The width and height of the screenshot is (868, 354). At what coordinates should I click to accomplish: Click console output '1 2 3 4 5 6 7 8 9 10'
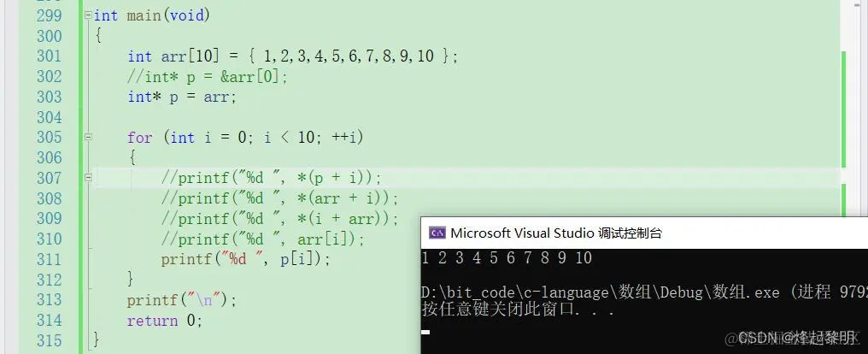click(x=507, y=257)
